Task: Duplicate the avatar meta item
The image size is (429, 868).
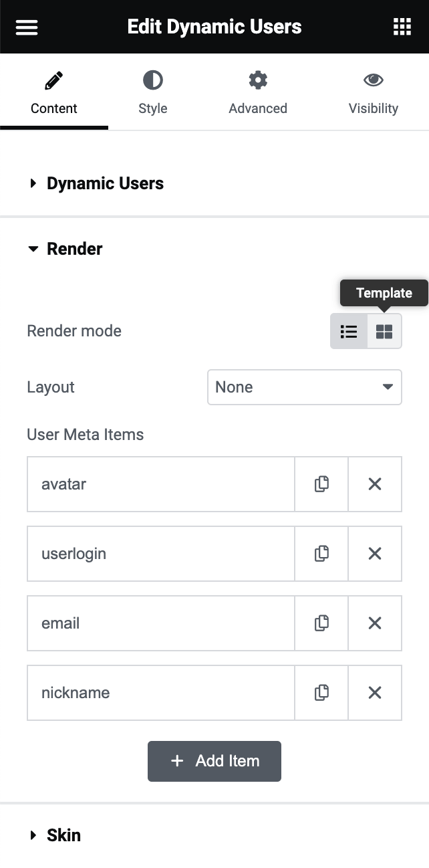Action: (321, 483)
